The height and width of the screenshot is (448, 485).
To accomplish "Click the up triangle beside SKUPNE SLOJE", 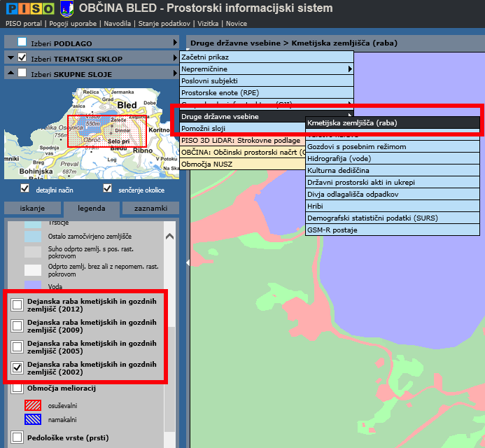I will pyautogui.click(x=10, y=73).
